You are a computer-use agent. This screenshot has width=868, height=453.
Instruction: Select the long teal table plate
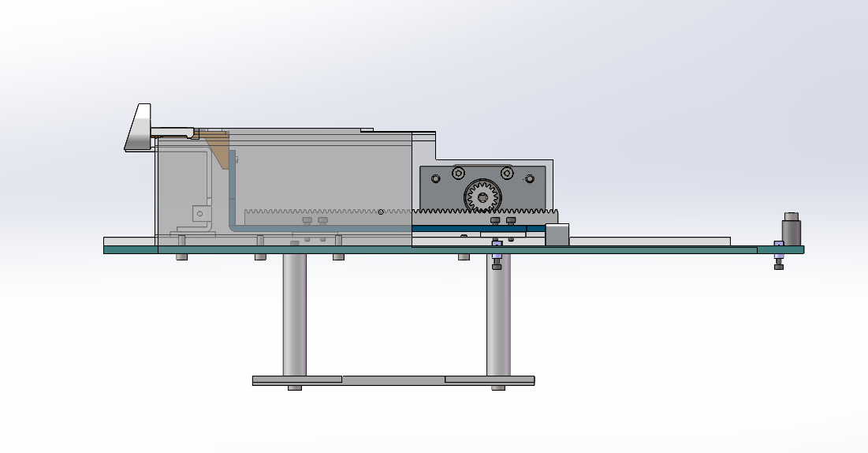[453, 250]
